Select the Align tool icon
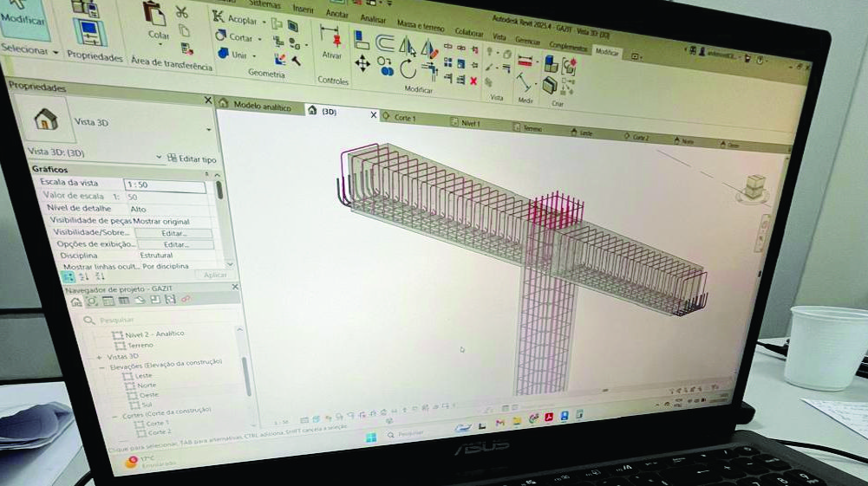868x486 pixels. point(362,40)
